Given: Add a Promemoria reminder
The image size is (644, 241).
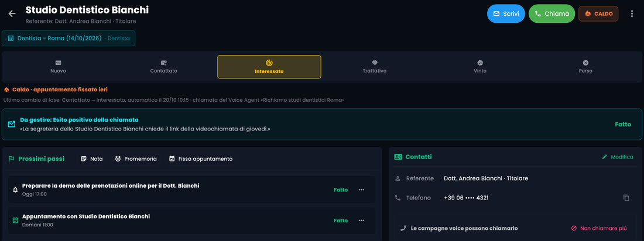Looking at the screenshot, I should click(136, 159).
